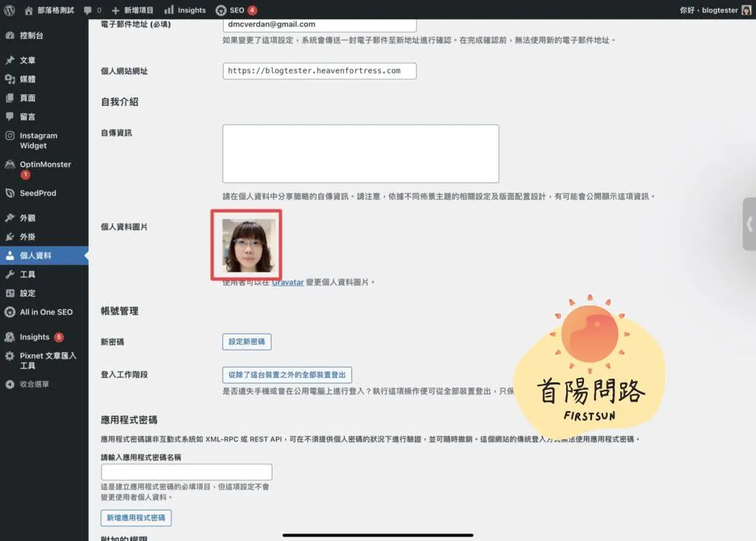Click the profile picture thumbnail
This screenshot has width=756, height=541.
point(245,246)
